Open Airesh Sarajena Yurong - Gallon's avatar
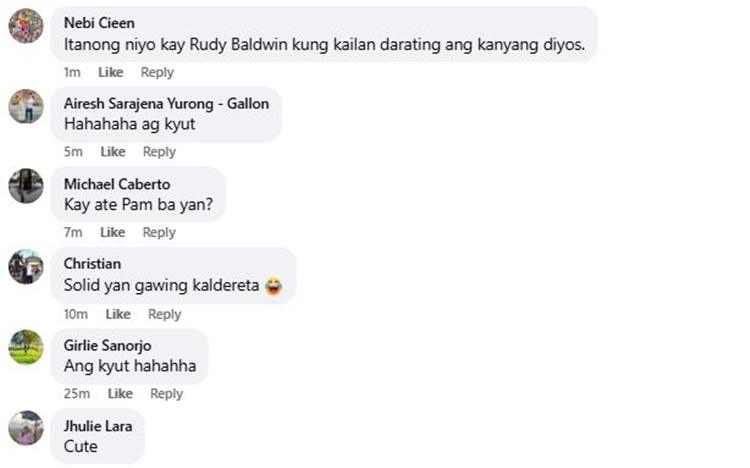This screenshot has width=750, height=468. [x=26, y=106]
